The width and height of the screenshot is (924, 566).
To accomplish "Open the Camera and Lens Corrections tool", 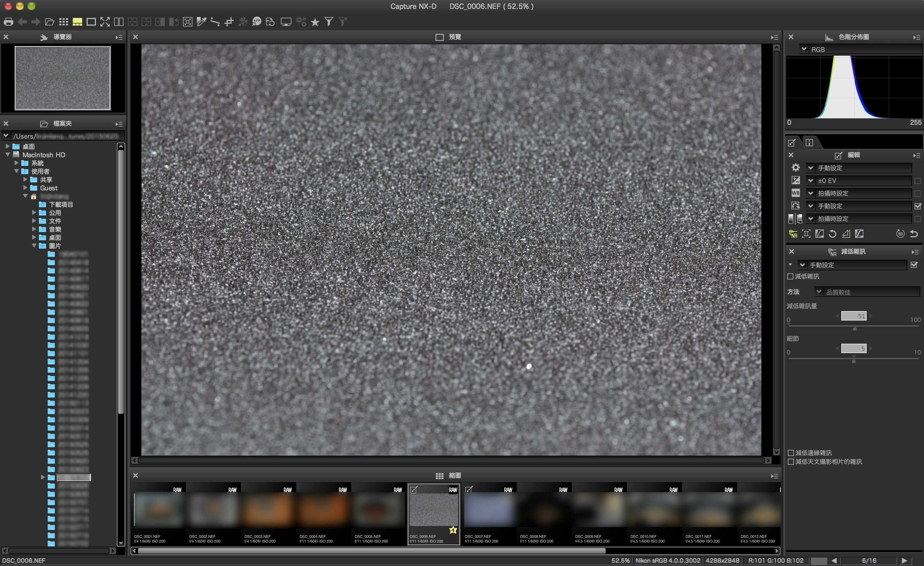I will pyautogui.click(x=806, y=234).
